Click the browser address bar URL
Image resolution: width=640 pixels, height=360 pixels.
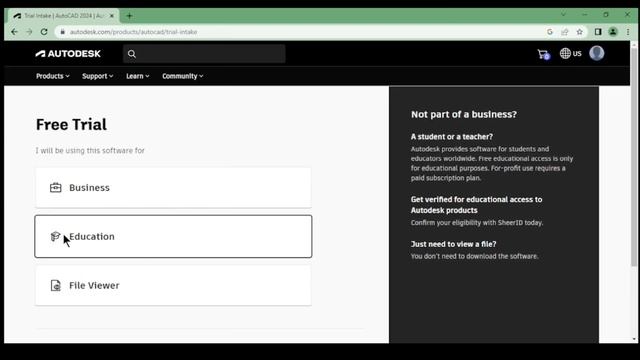tap(133, 32)
